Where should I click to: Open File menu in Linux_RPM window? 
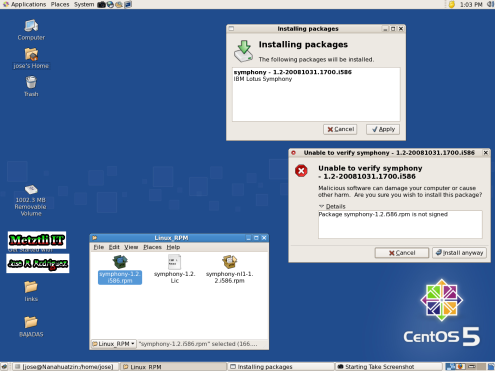click(x=99, y=247)
